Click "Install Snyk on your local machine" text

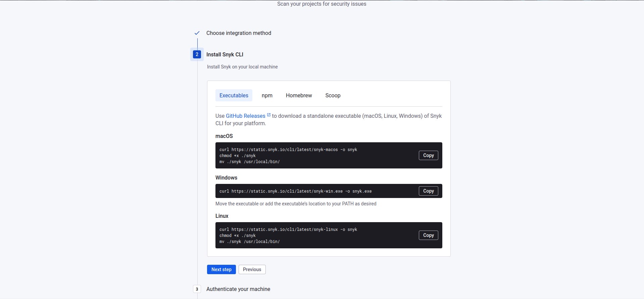[x=242, y=67]
